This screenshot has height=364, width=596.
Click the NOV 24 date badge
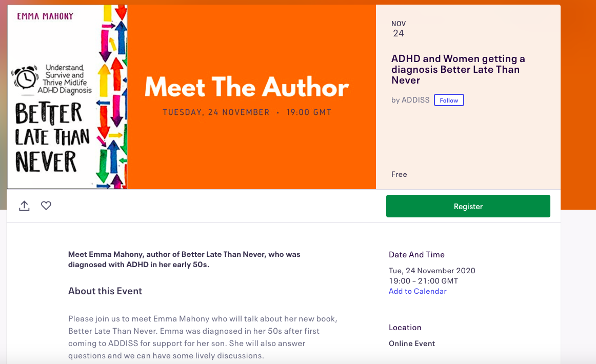[x=399, y=29]
